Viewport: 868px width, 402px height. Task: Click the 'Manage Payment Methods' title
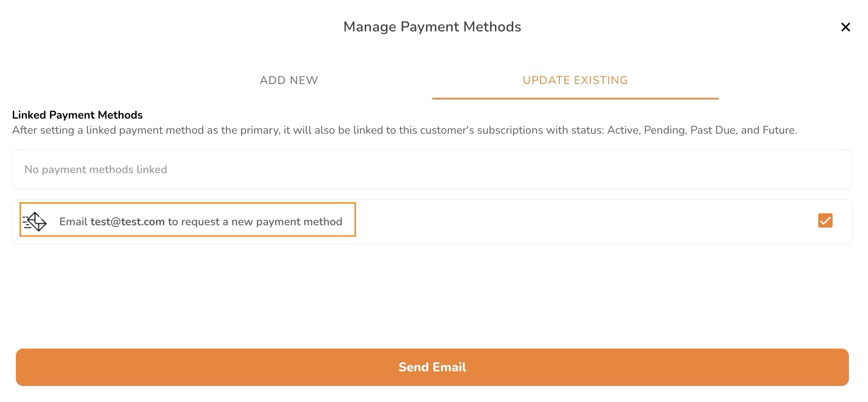(432, 27)
